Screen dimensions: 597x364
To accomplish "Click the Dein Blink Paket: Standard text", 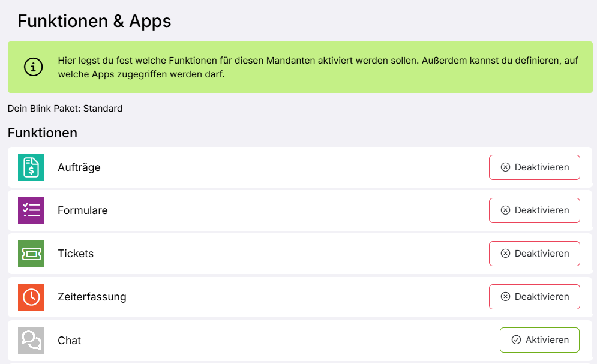I will click(65, 109).
